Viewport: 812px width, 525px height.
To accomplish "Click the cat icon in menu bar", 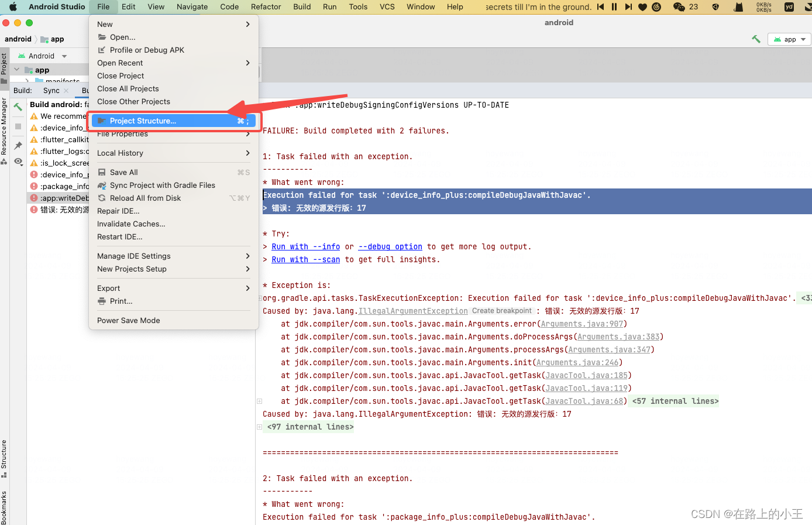I will click(x=739, y=7).
